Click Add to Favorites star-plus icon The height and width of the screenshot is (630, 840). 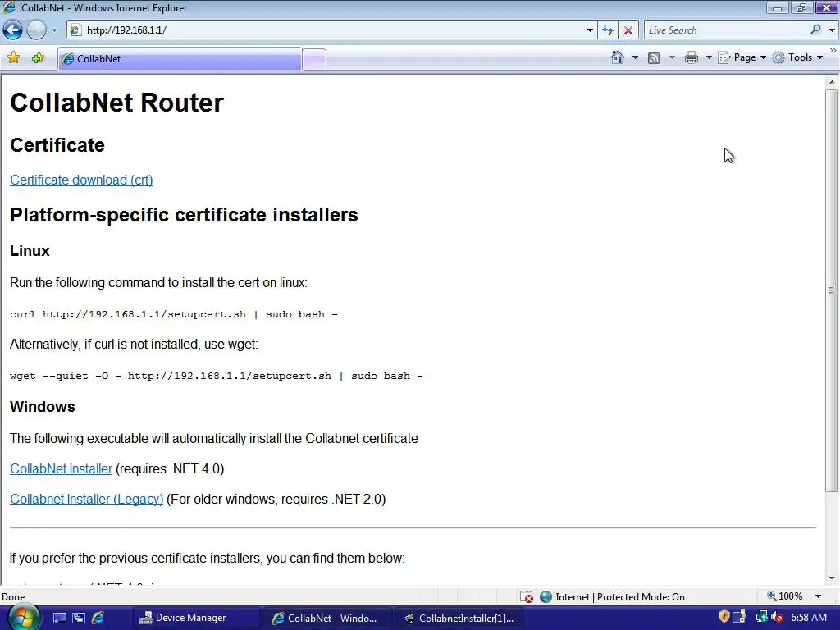38,58
